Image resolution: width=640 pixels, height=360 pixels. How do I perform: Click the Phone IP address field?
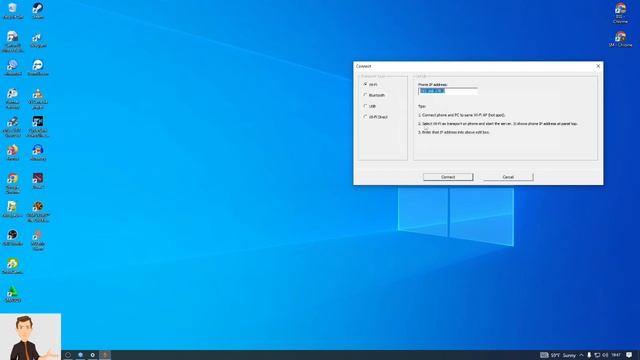[448, 91]
